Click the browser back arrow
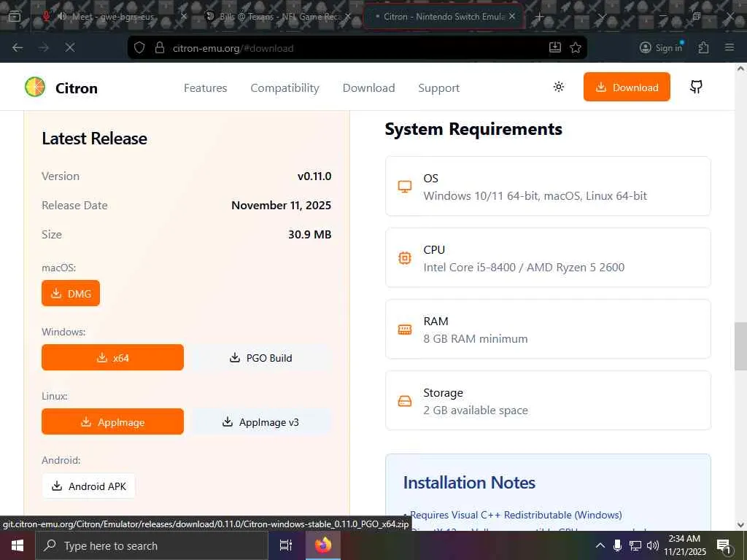Screen dimensions: 747x560 (x=18, y=47)
